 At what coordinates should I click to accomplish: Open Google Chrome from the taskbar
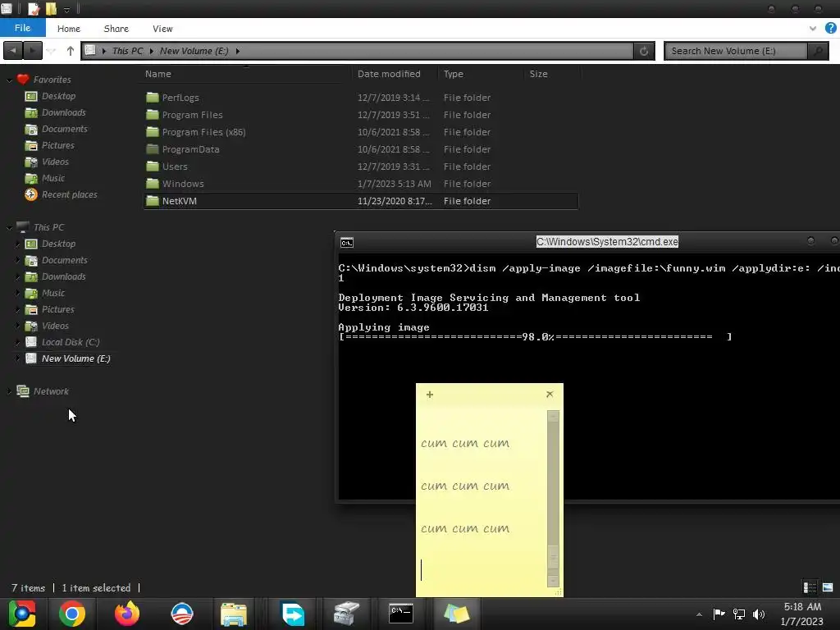(72, 614)
